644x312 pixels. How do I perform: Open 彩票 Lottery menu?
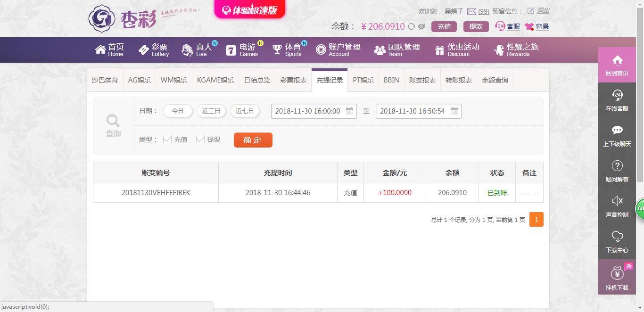click(x=154, y=50)
